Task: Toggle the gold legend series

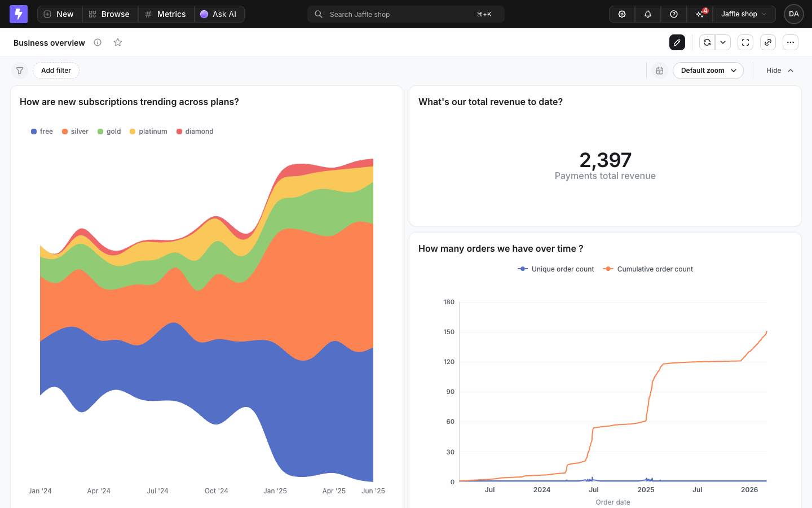Action: click(109, 132)
